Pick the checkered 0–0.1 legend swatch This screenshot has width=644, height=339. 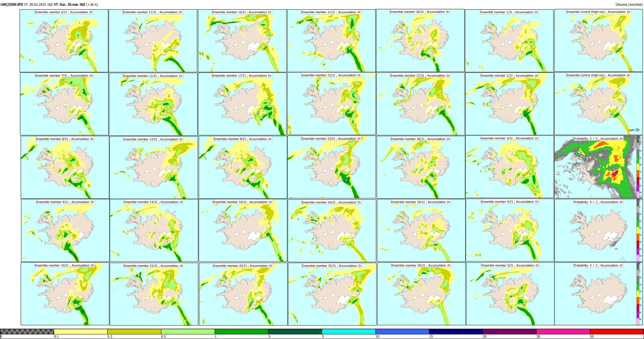pos(27,332)
